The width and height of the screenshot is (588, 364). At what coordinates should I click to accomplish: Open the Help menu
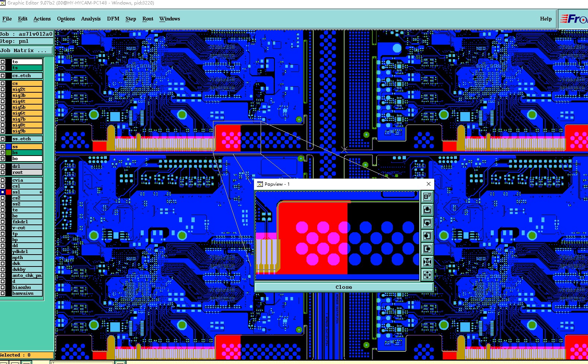pyautogui.click(x=546, y=19)
